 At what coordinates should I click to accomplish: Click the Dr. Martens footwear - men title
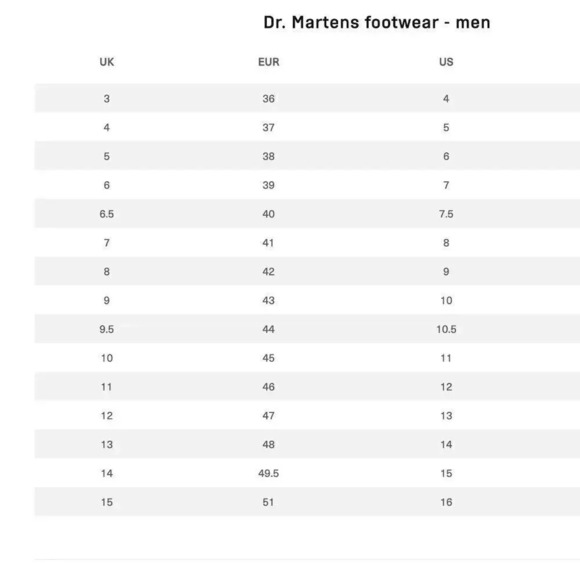coord(377,23)
